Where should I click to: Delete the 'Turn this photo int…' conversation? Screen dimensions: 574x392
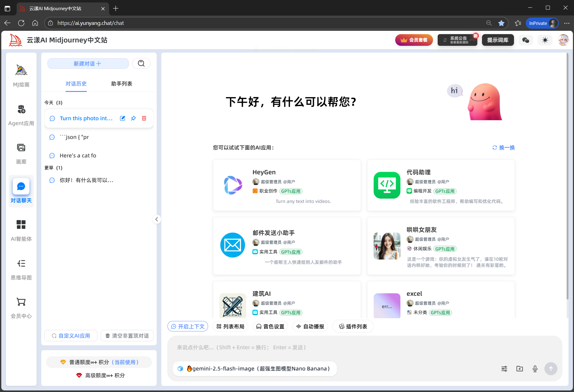pyautogui.click(x=144, y=118)
